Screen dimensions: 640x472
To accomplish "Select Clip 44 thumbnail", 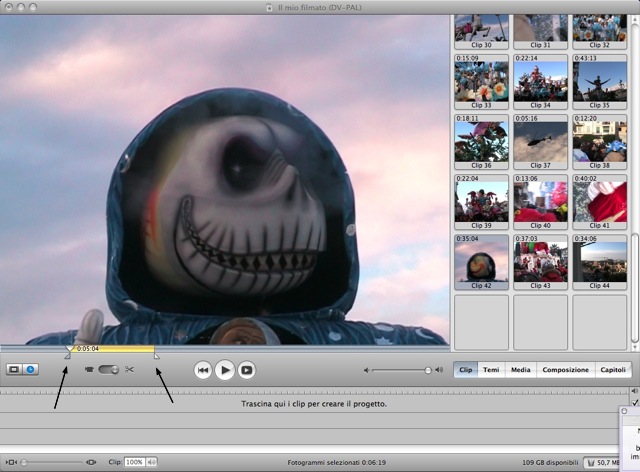I will (600, 262).
